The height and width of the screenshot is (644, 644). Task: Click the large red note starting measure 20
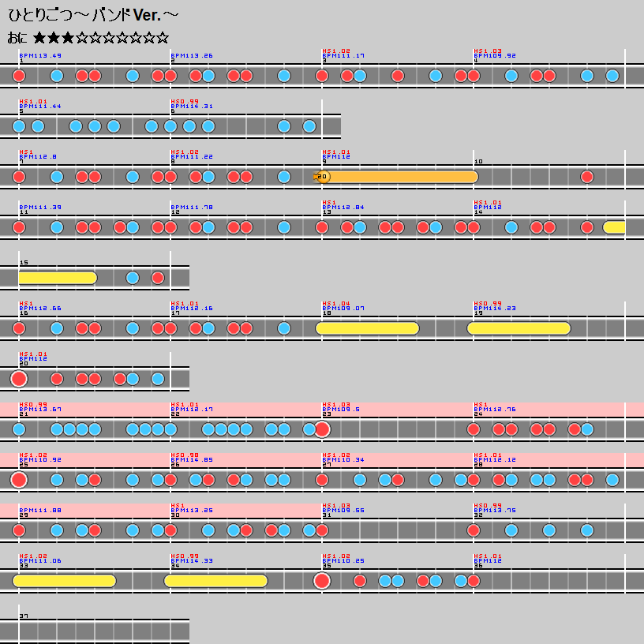19,379
